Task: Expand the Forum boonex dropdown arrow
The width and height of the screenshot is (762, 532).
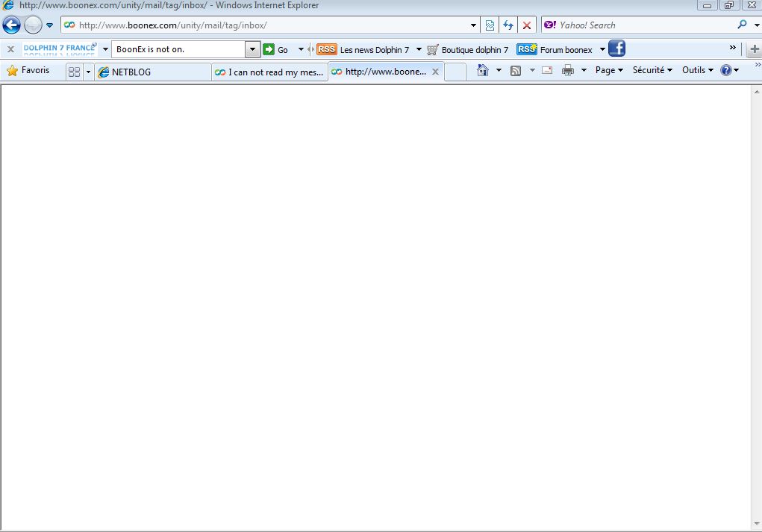Action: 602,49
